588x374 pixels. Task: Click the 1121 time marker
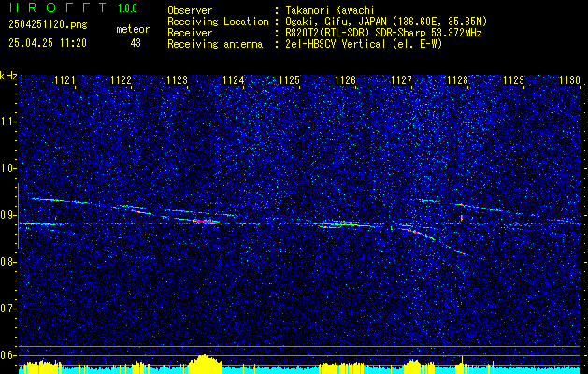pos(65,80)
